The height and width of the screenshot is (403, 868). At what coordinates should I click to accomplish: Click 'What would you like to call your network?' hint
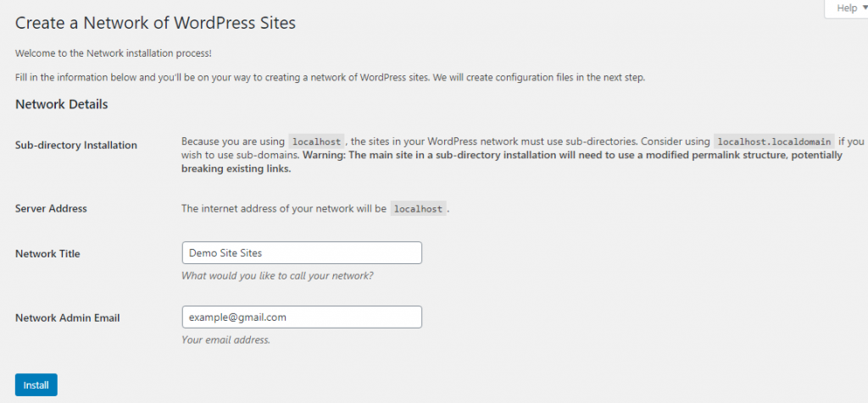[277, 275]
